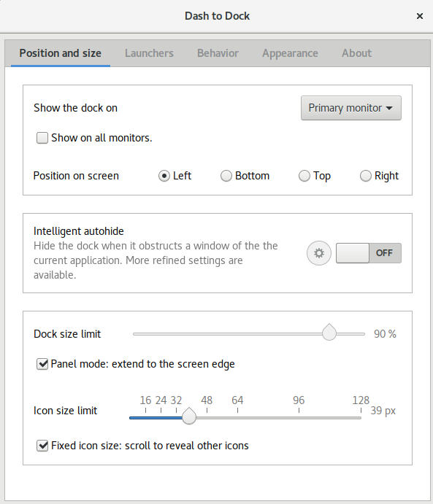Switch to the Launchers tab
The height and width of the screenshot is (504, 433).
149,53
